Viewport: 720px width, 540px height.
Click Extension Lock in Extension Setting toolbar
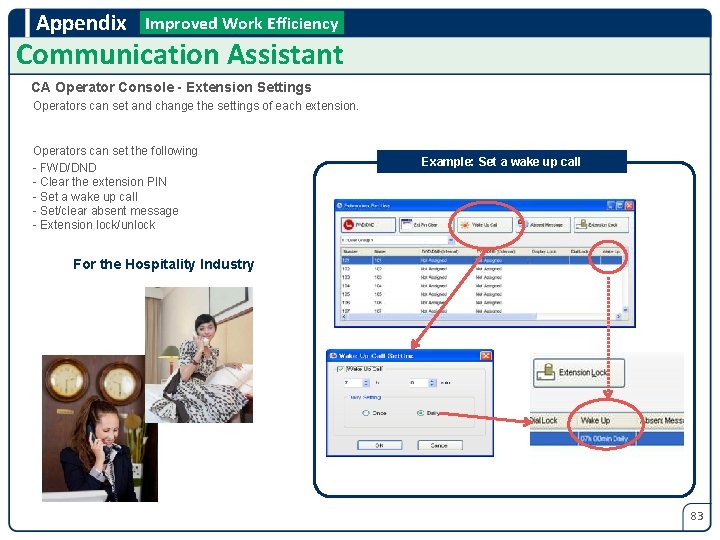[x=601, y=225]
